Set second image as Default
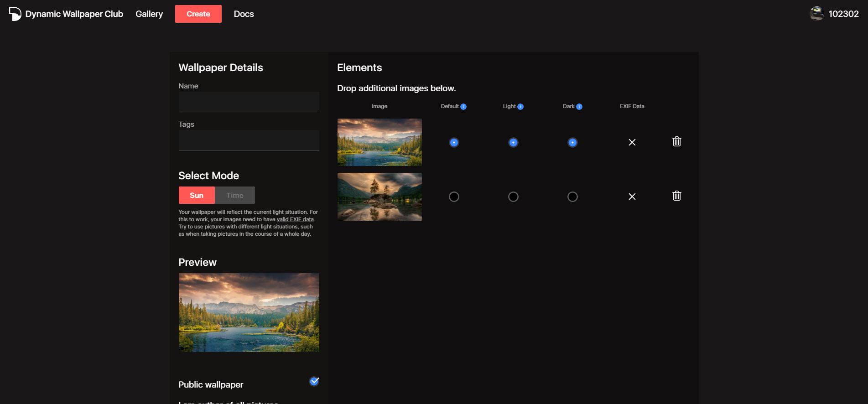868x404 pixels. [454, 197]
